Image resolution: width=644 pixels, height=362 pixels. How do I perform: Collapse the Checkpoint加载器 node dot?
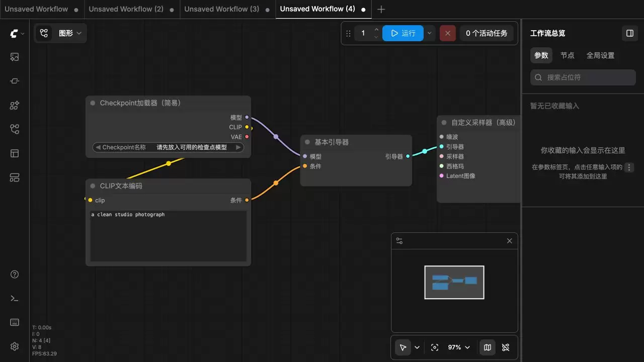pos(93,103)
